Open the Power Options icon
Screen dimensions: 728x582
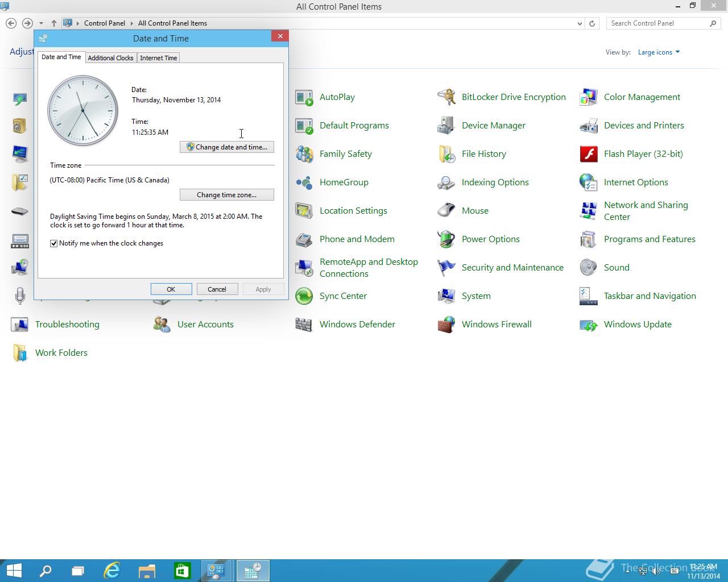pyautogui.click(x=446, y=239)
